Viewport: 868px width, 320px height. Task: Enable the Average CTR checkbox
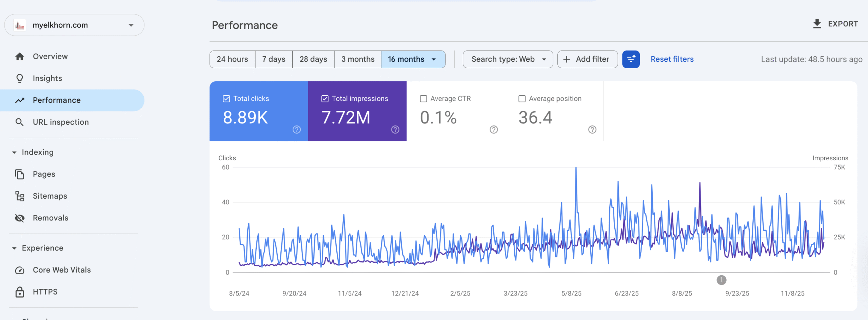pyautogui.click(x=423, y=99)
